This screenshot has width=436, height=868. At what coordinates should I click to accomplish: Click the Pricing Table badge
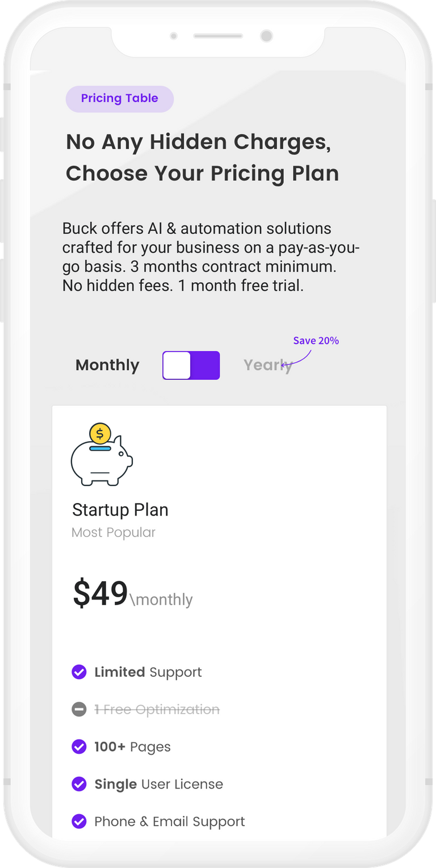120,99
